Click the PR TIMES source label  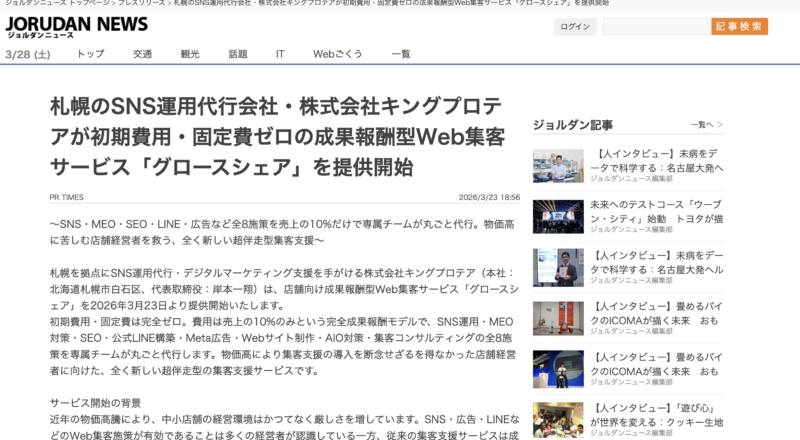(66, 197)
